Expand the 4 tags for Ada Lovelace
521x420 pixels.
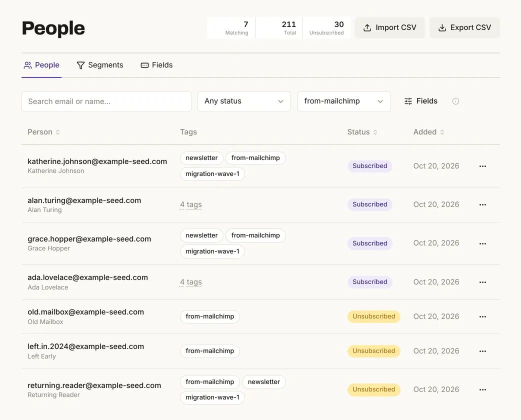coord(190,282)
